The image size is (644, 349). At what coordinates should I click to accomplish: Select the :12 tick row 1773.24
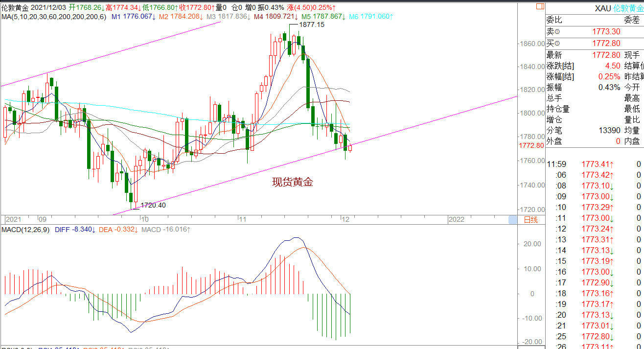pyautogui.click(x=595, y=229)
